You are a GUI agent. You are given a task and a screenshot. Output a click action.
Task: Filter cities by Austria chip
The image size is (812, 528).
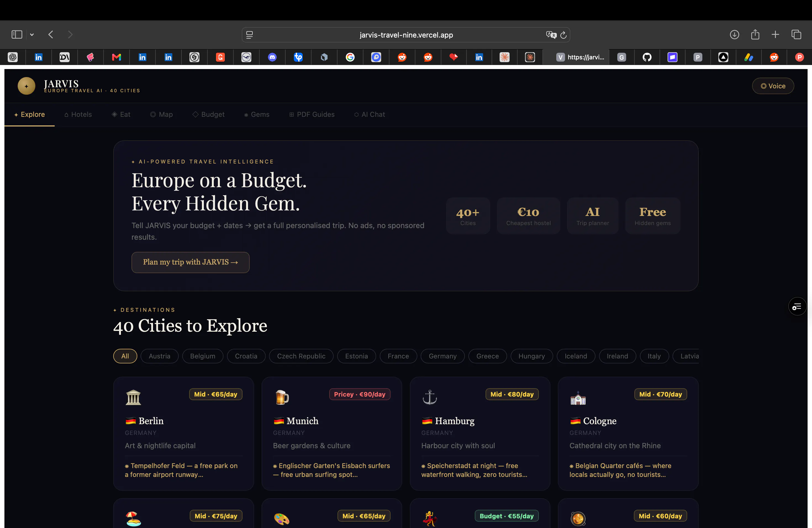pyautogui.click(x=159, y=356)
